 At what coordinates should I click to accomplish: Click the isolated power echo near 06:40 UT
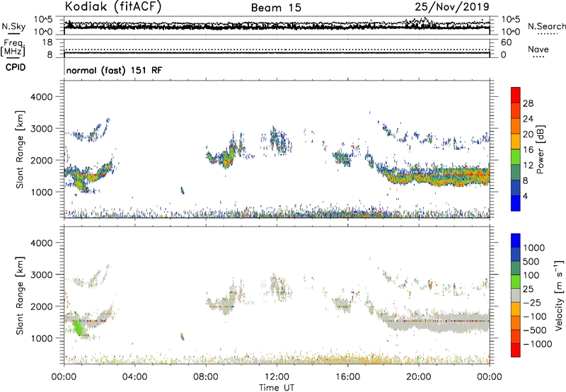[183, 190]
